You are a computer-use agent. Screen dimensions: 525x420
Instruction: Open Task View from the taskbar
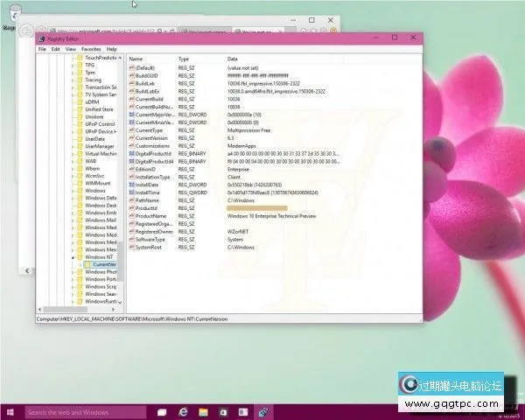tap(162, 411)
